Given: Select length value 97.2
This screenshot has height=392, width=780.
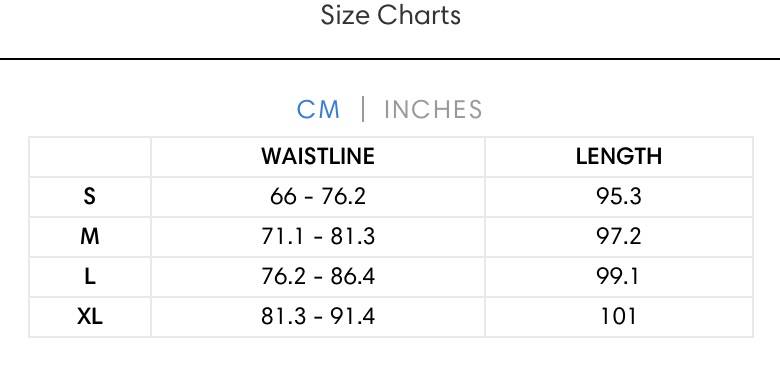Looking at the screenshot, I should [619, 237].
